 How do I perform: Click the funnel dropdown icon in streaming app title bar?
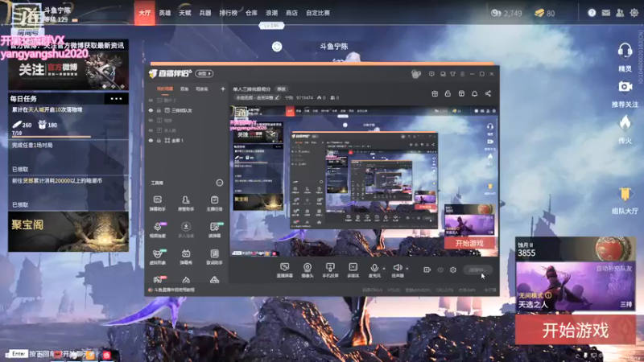pyautogui.click(x=452, y=74)
